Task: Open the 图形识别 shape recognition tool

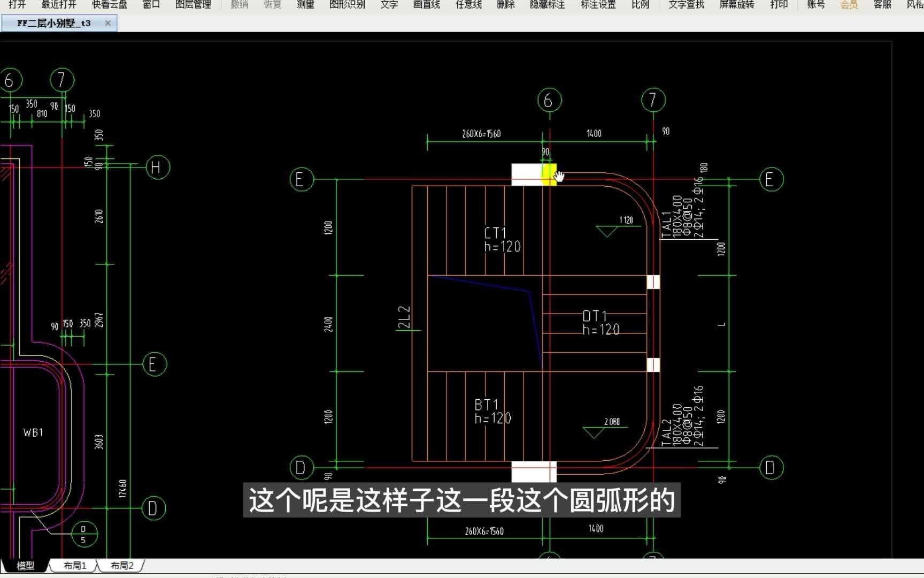Action: point(348,4)
